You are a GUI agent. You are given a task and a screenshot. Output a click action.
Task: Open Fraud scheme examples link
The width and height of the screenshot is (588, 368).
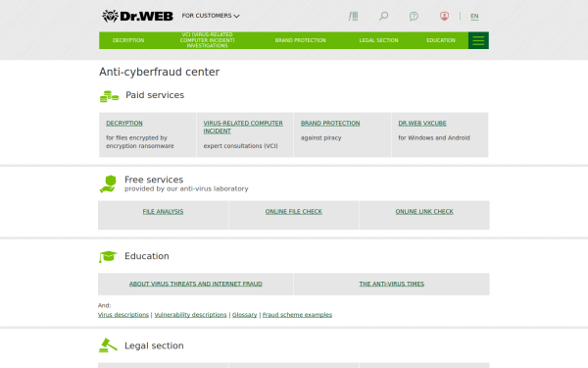297,315
